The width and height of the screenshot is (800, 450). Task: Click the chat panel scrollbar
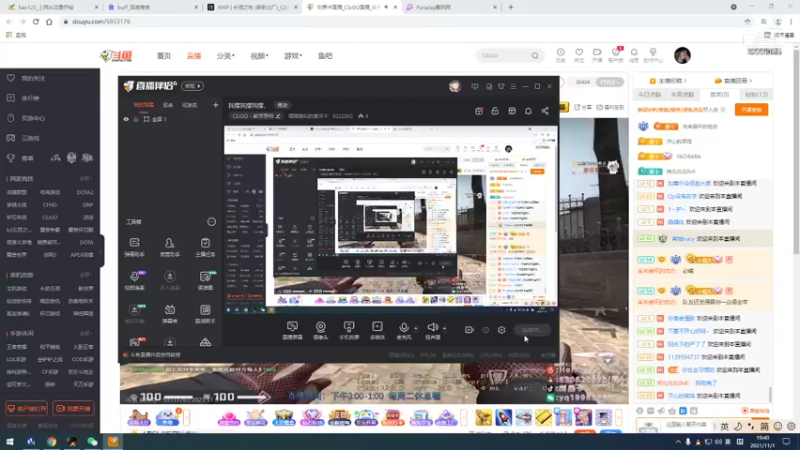(770, 394)
